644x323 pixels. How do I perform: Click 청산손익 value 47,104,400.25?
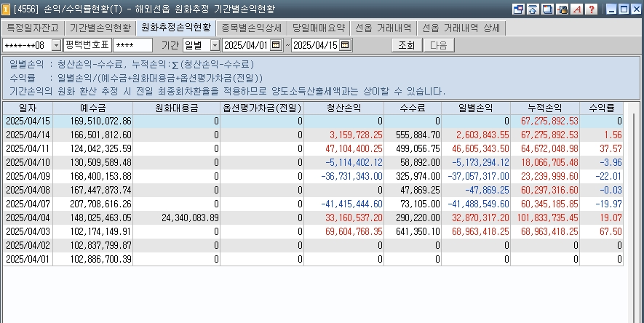pos(354,148)
